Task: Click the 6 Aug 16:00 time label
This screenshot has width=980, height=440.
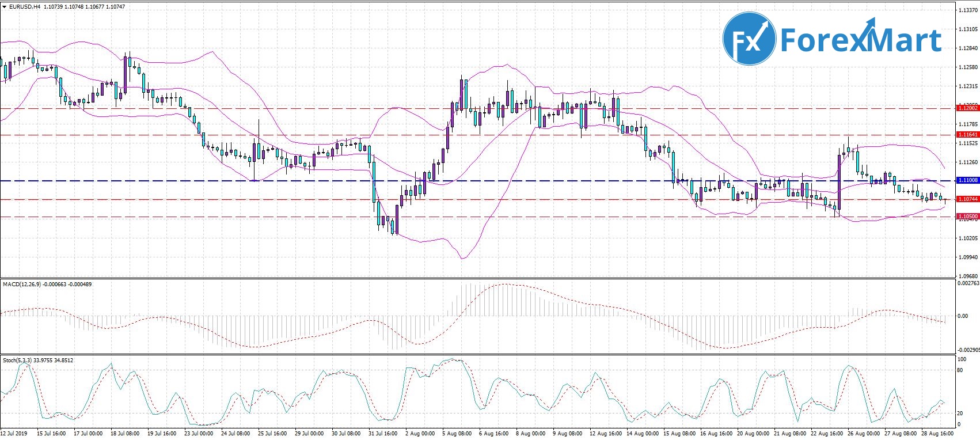Action: [x=493, y=434]
